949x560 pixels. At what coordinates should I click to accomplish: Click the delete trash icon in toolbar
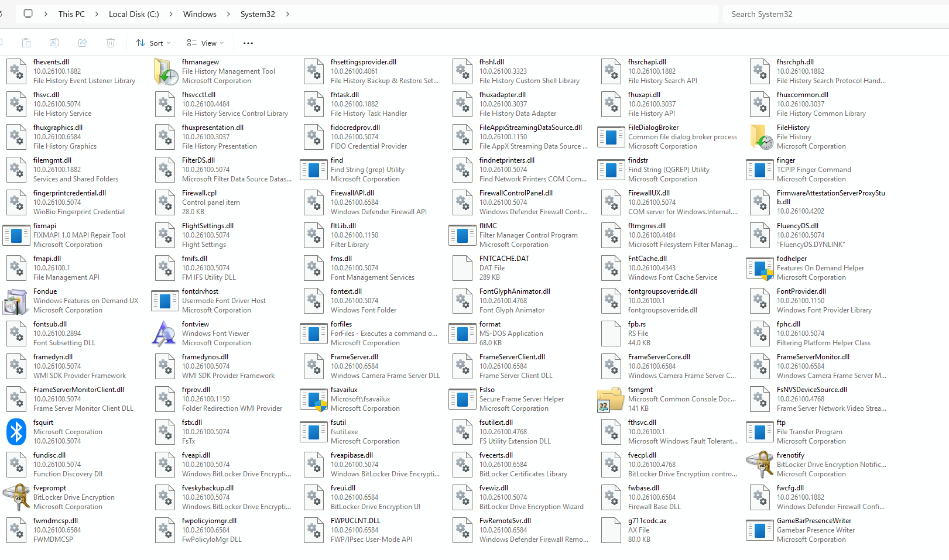click(111, 43)
